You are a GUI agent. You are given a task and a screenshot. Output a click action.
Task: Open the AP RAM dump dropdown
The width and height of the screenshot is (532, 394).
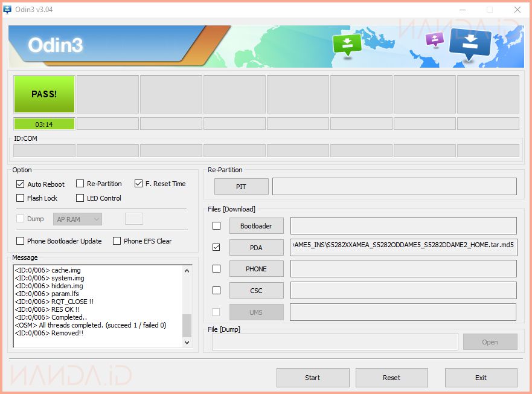(77, 219)
